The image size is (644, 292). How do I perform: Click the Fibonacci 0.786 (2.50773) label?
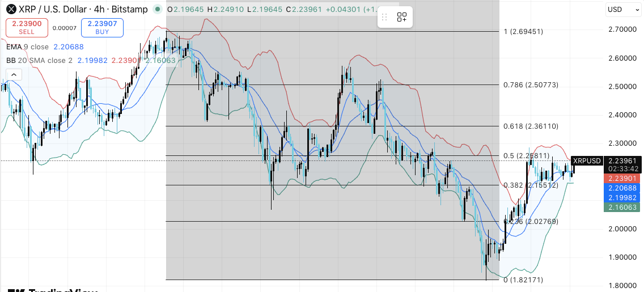tap(531, 85)
